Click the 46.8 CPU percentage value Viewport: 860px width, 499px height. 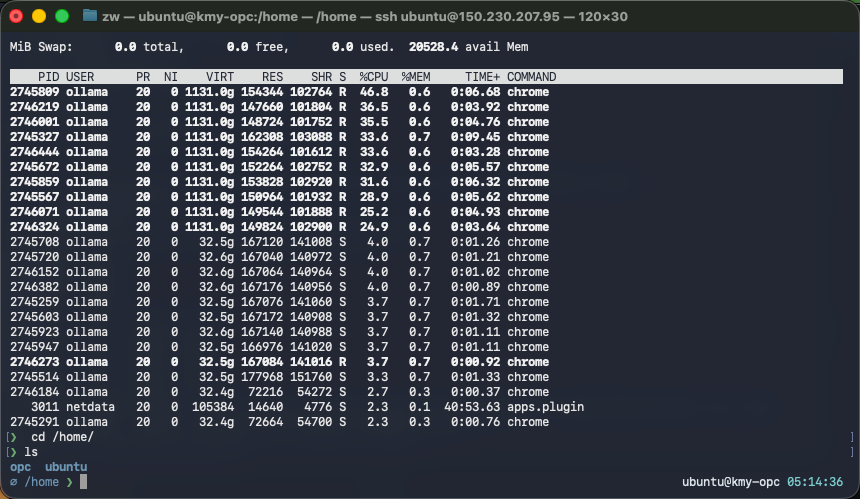374,92
